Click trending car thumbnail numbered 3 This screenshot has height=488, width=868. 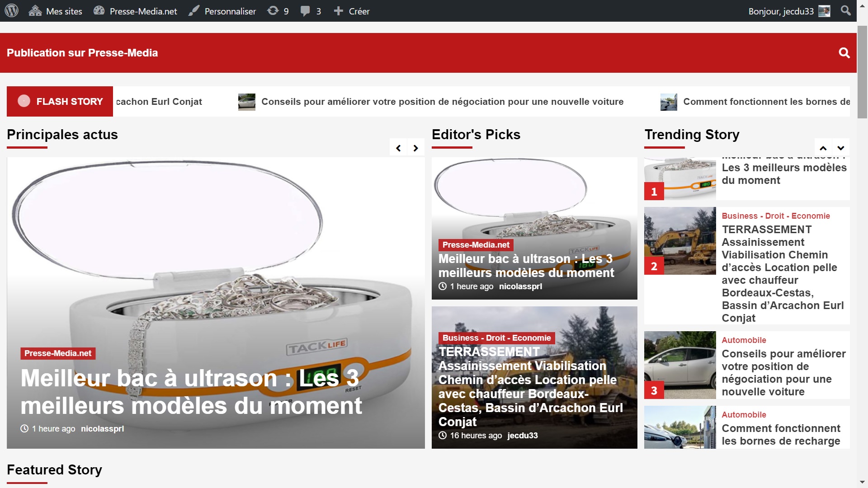(680, 365)
